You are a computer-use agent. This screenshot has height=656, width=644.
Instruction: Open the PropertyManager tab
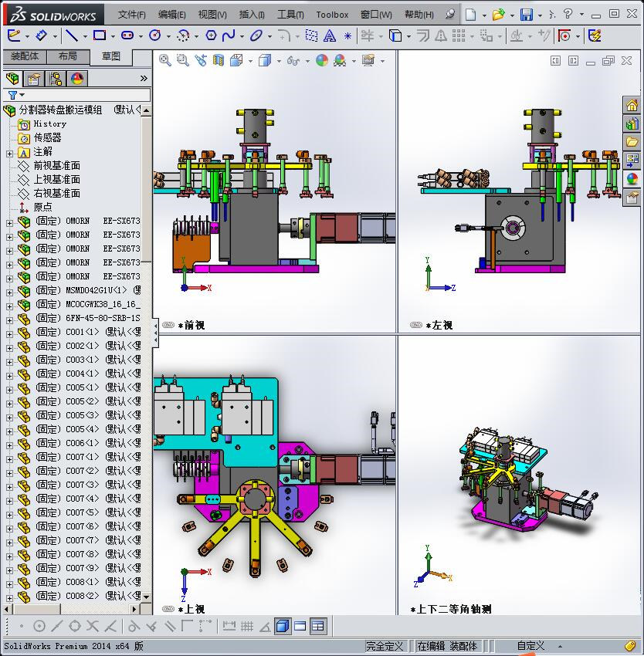34,78
